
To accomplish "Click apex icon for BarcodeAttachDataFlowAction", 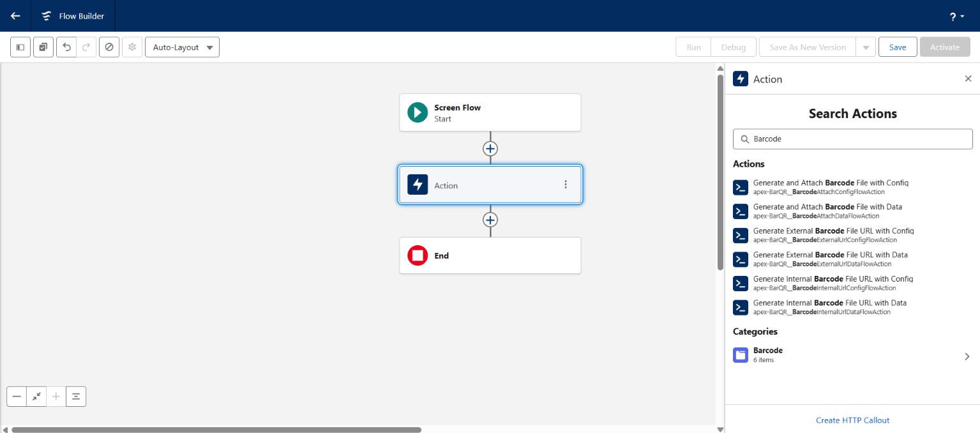I will tap(741, 211).
